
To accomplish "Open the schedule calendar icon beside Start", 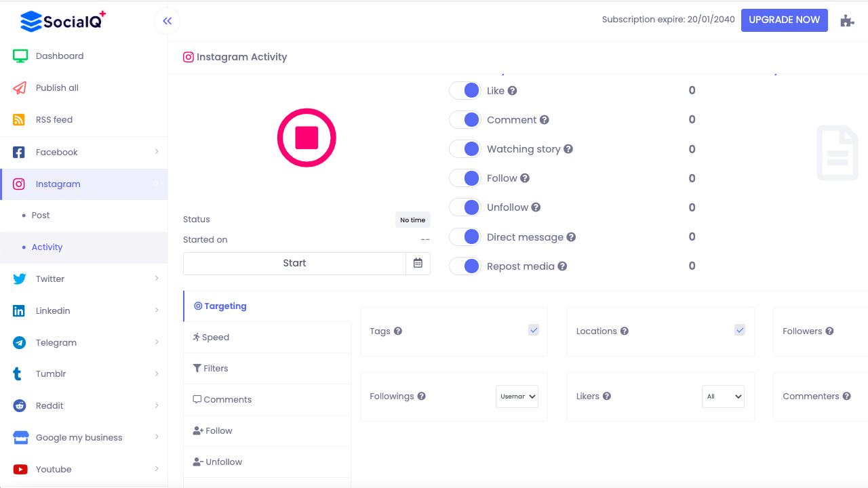I will [418, 264].
